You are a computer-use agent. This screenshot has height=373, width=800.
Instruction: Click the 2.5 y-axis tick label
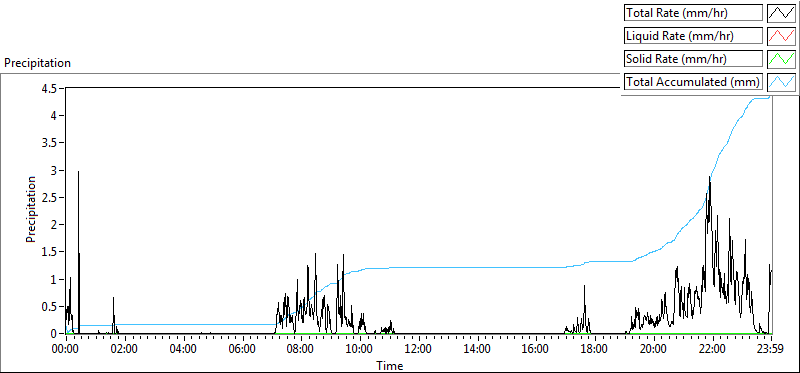pyautogui.click(x=53, y=197)
